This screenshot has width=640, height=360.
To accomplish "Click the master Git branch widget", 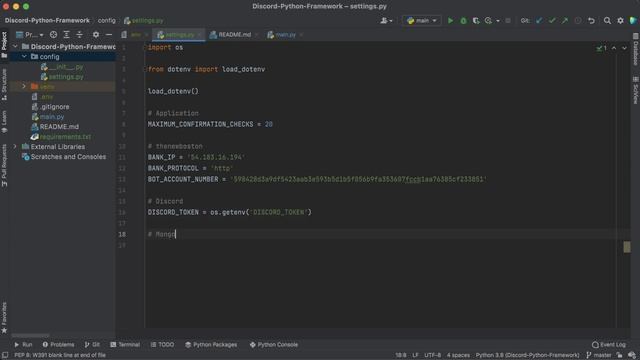I will 599,355.
